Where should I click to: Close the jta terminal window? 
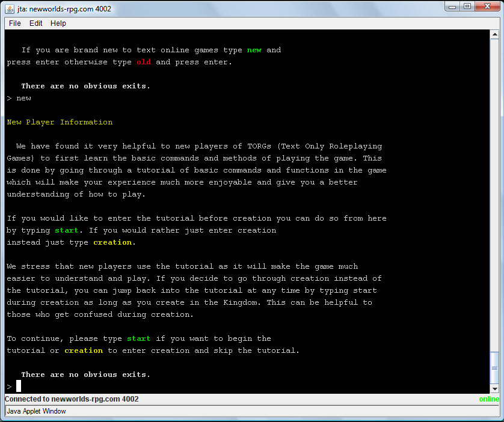[x=487, y=7]
